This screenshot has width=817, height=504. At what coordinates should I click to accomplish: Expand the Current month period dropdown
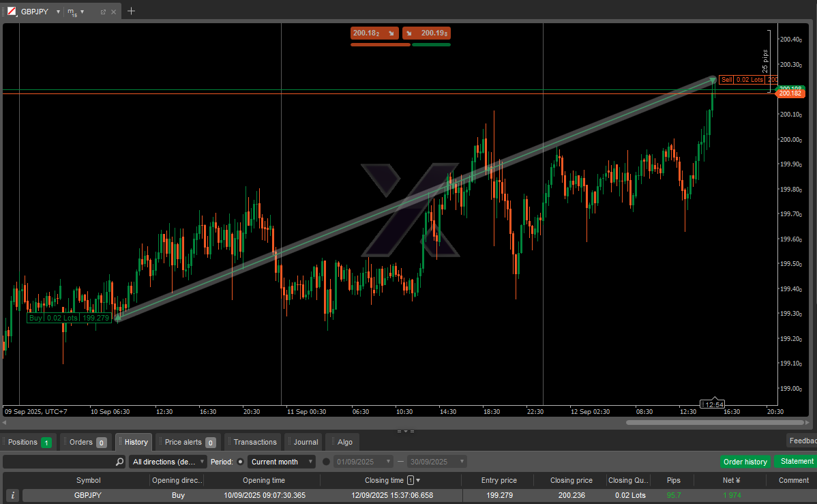click(281, 462)
